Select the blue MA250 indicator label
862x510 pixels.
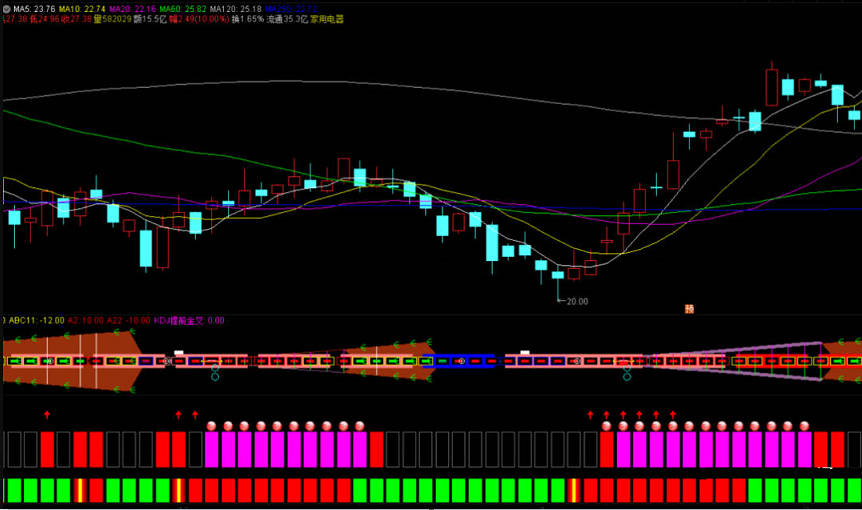click(x=291, y=9)
